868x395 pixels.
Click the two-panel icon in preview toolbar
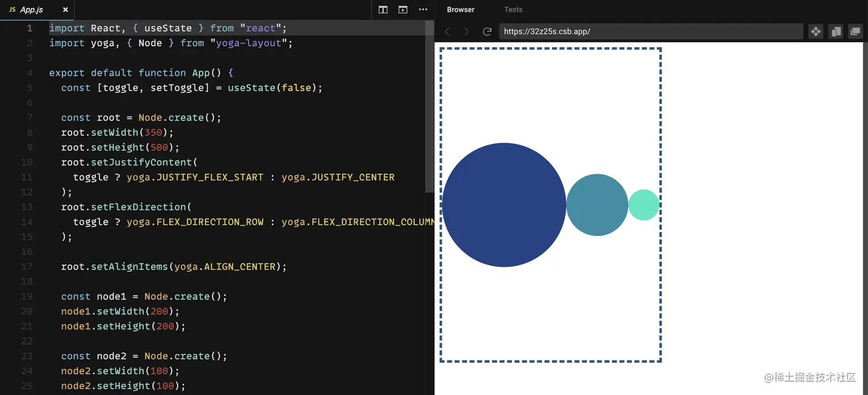click(836, 32)
